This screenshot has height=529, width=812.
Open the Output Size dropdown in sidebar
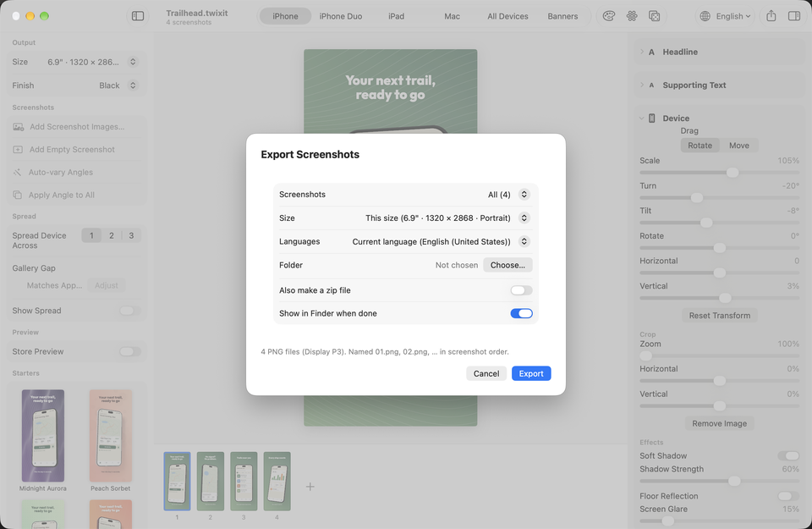click(x=133, y=62)
